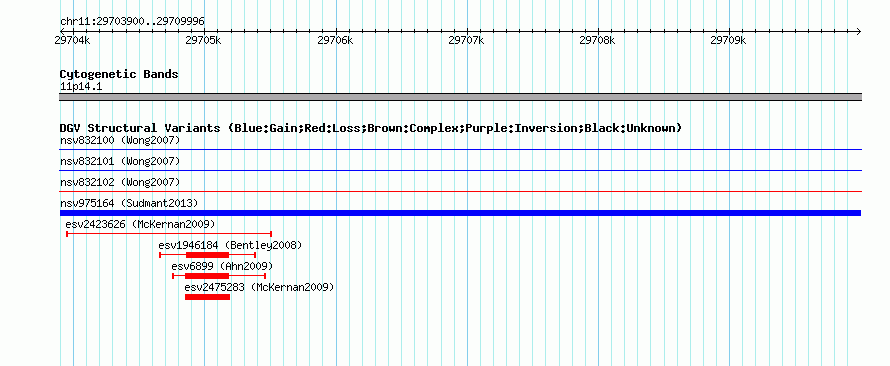Image resolution: width=890 pixels, height=366 pixels.
Task: Open variant esv2475283 (McKernan2009) label
Action: pyautogui.click(x=259, y=287)
